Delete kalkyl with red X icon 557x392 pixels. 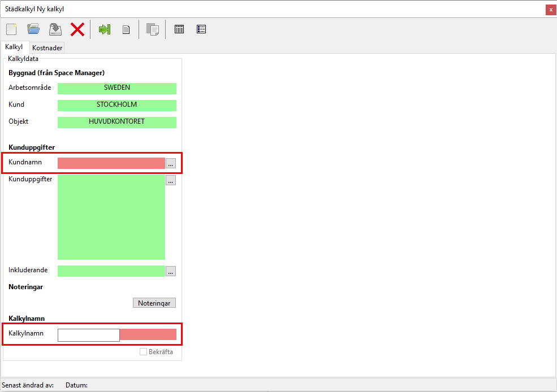pos(77,29)
